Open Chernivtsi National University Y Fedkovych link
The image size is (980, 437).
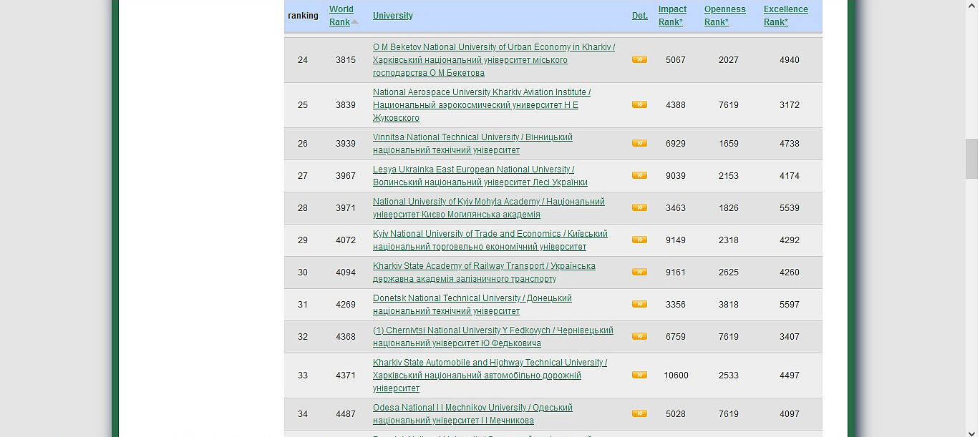pyautogui.click(x=493, y=337)
